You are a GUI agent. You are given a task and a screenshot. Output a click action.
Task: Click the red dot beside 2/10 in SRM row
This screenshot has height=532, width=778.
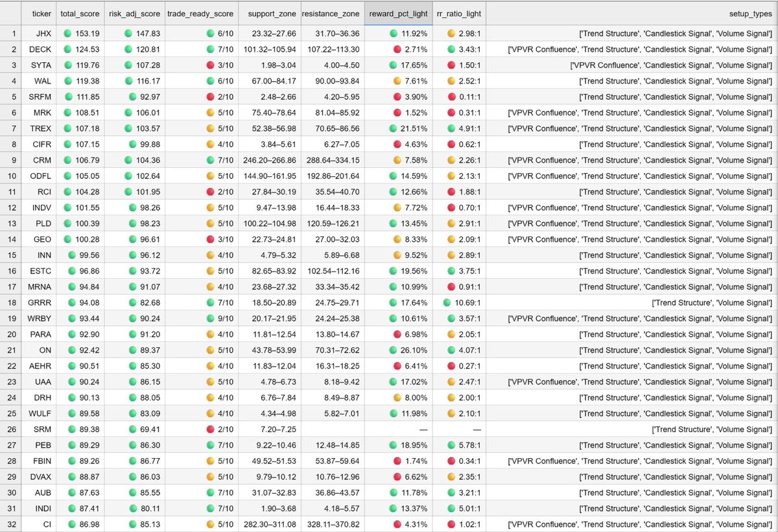click(x=210, y=429)
